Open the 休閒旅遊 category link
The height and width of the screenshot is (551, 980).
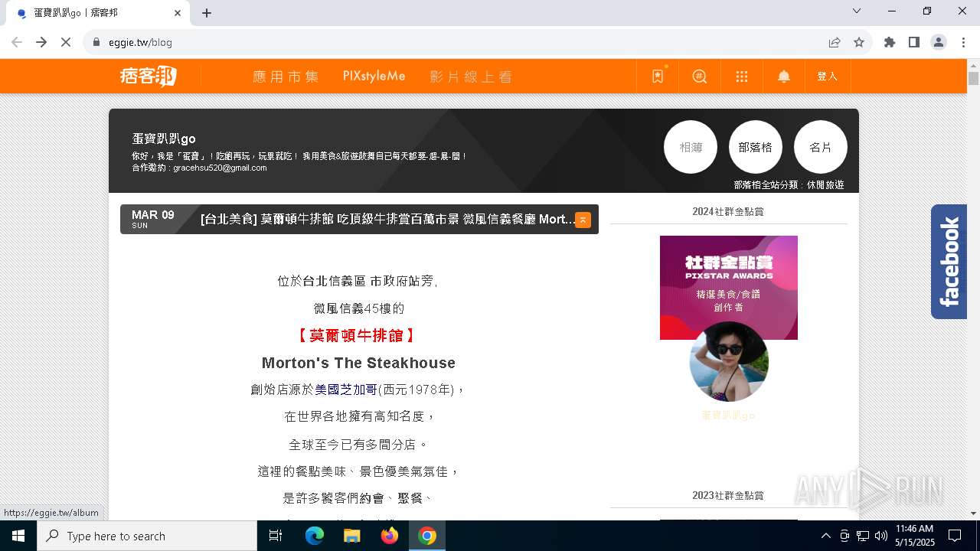coord(825,184)
